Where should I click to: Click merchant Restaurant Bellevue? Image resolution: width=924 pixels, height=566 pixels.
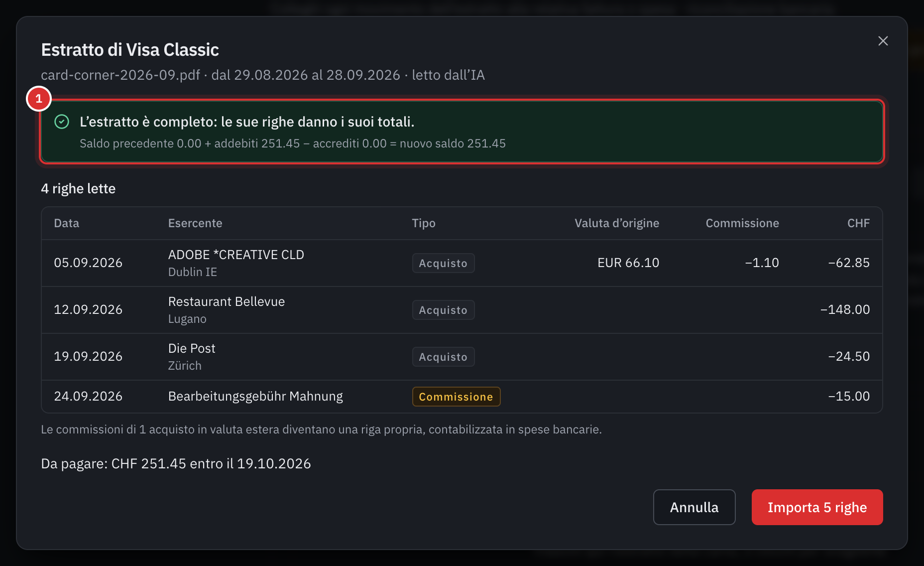[227, 301]
